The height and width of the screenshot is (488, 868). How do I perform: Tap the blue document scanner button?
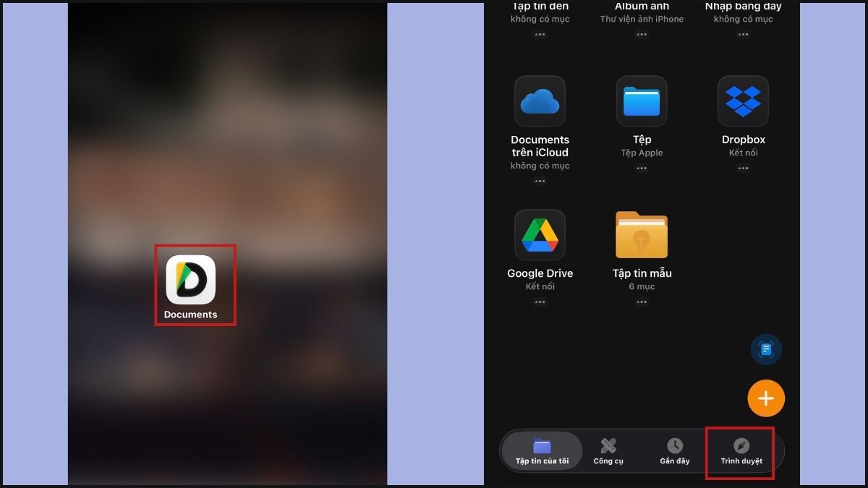[766, 350]
